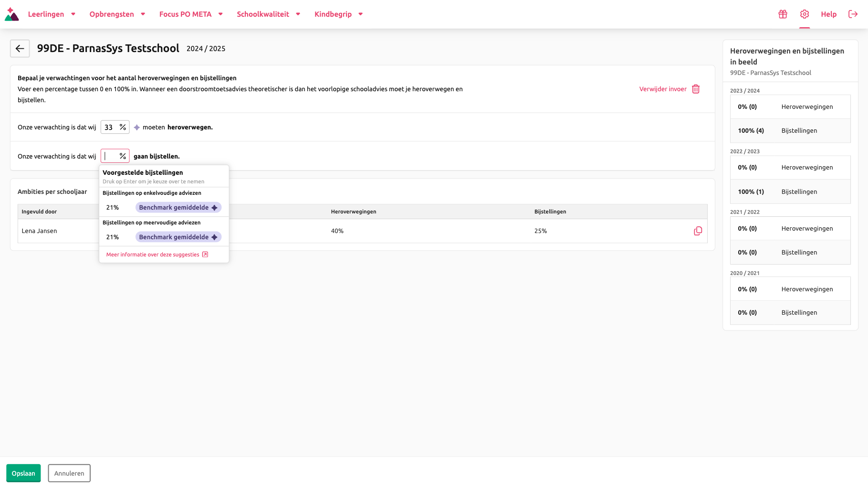
Task: Expand the Focus PO META dropdown
Action: pos(191,14)
